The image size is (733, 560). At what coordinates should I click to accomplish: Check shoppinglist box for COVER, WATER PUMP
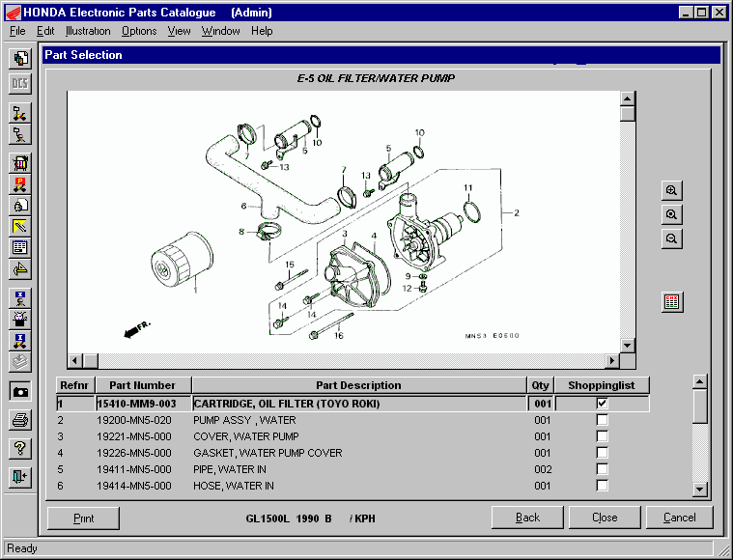tap(602, 436)
